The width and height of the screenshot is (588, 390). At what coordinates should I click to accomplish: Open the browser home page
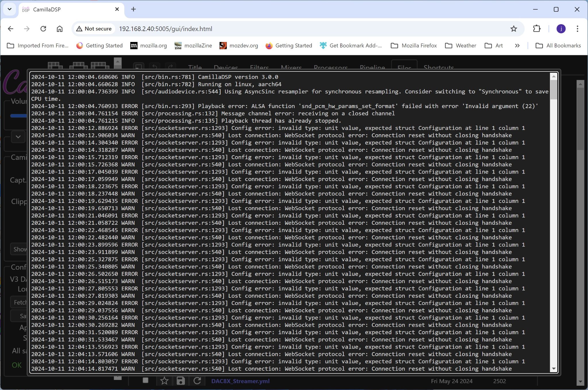pyautogui.click(x=59, y=29)
